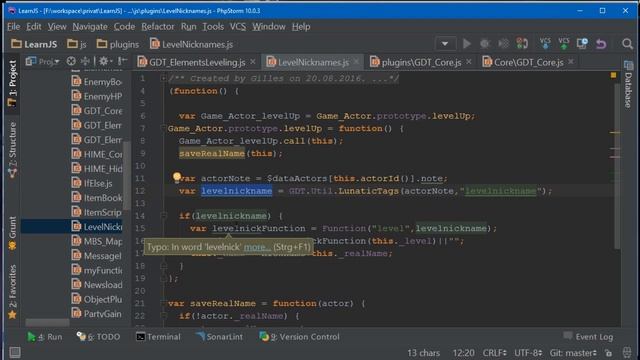The width and height of the screenshot is (640, 360).
Task: Expand the folded header comment
Action: click(x=164, y=78)
